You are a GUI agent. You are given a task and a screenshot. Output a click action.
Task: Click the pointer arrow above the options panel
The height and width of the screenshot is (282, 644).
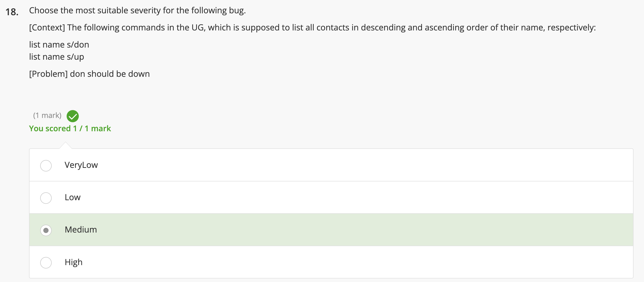click(65, 146)
